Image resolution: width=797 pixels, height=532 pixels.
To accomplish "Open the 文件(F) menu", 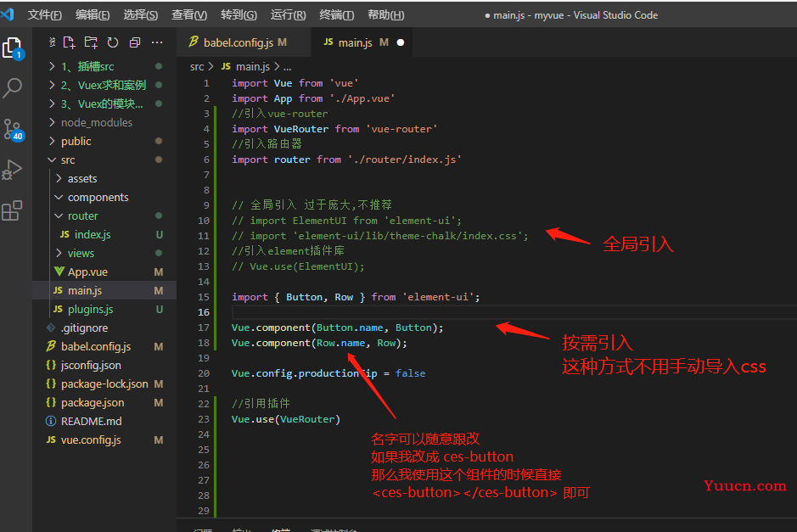I will 45,14.
